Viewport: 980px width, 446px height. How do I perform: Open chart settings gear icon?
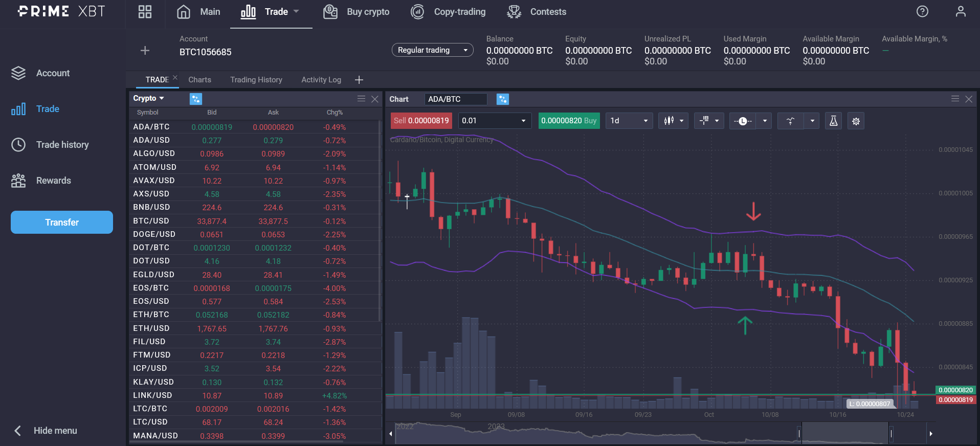pos(856,121)
